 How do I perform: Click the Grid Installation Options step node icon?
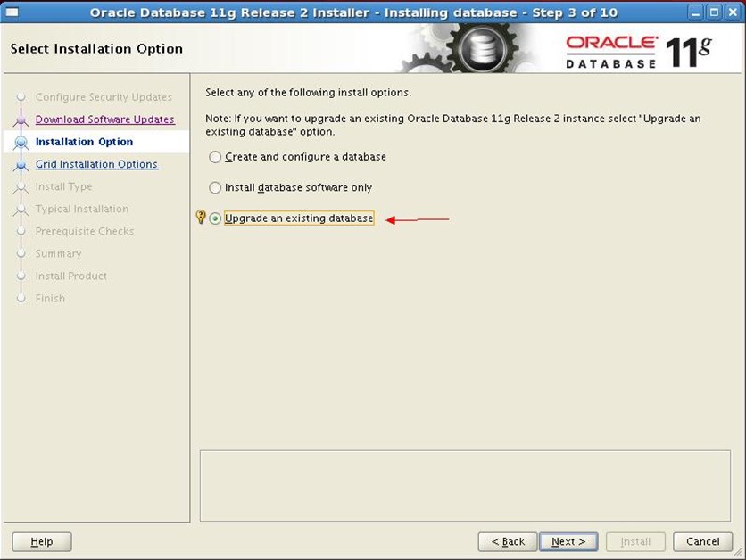point(21,164)
